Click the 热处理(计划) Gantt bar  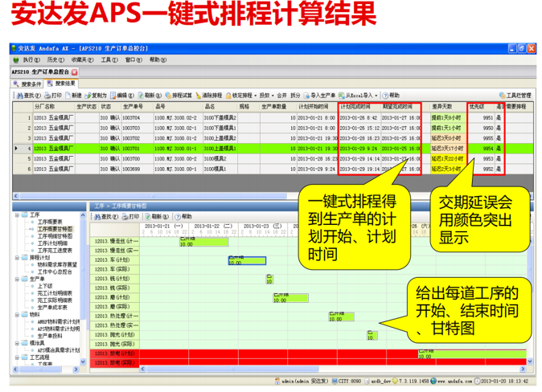(341, 316)
